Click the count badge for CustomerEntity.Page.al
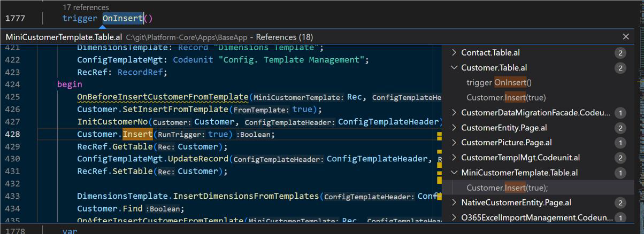This screenshot has height=234, width=644. [x=620, y=128]
